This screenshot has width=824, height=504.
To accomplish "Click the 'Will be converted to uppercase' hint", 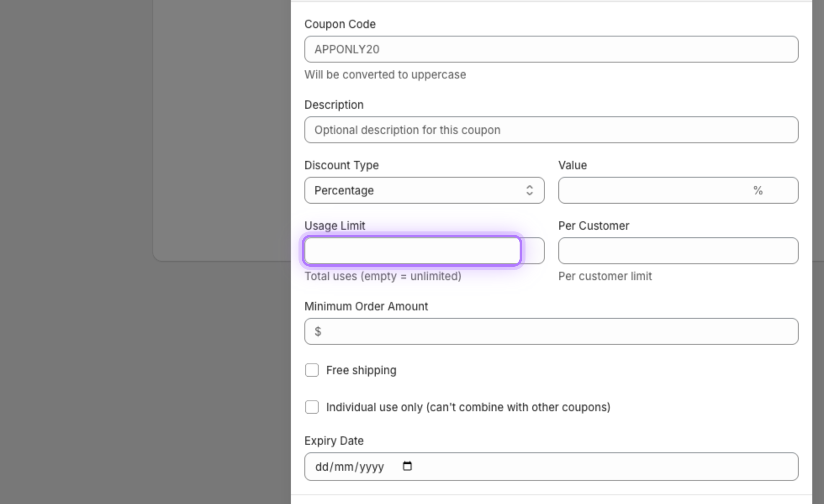I will click(385, 75).
